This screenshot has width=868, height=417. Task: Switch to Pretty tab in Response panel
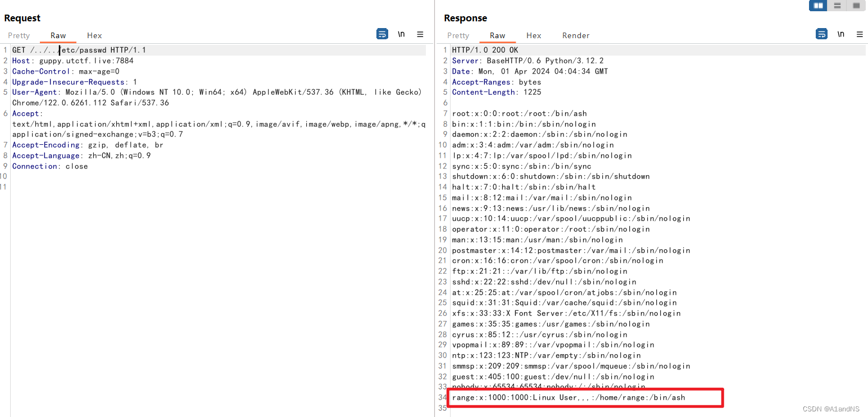coord(458,35)
